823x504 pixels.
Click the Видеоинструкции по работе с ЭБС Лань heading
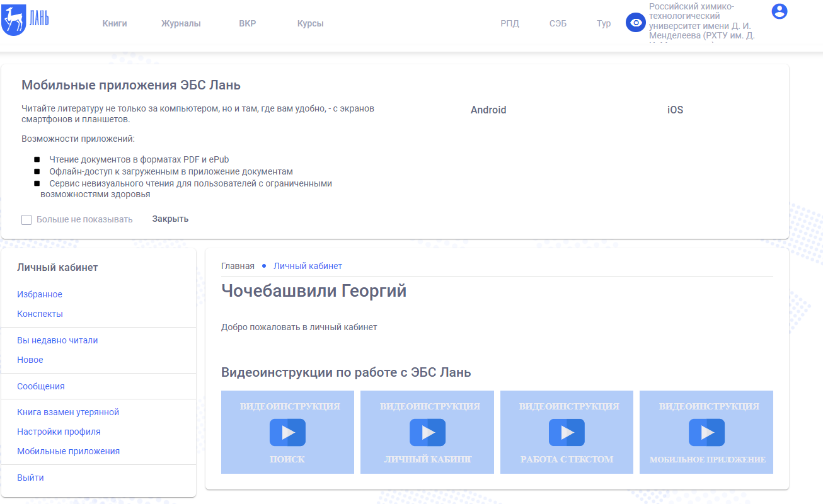[x=346, y=372]
